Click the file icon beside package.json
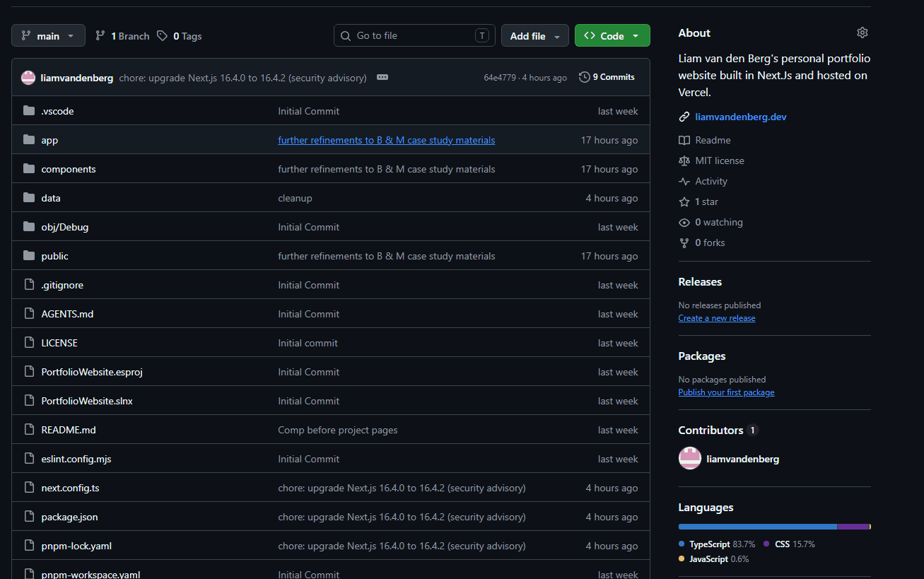The image size is (924, 579). click(29, 517)
